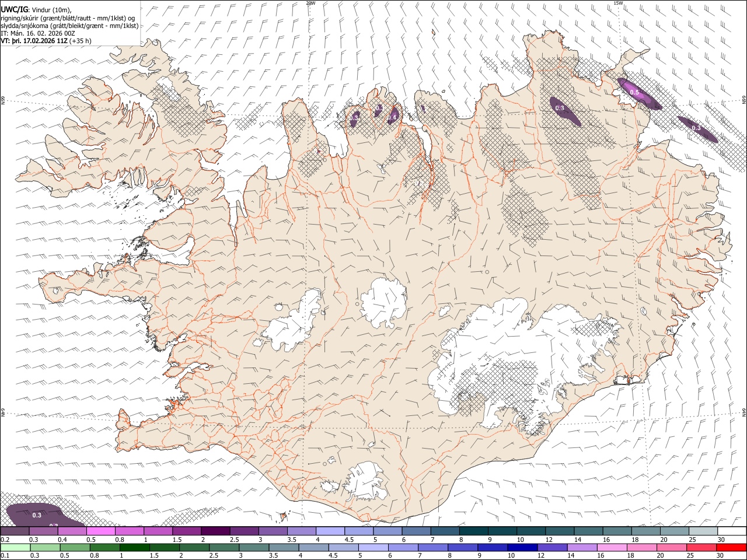Viewport: 747px width, 560px height.
Task: Click the 'IT: Mán. 16. 02. 2026 00Z' line
Action: tap(39, 33)
